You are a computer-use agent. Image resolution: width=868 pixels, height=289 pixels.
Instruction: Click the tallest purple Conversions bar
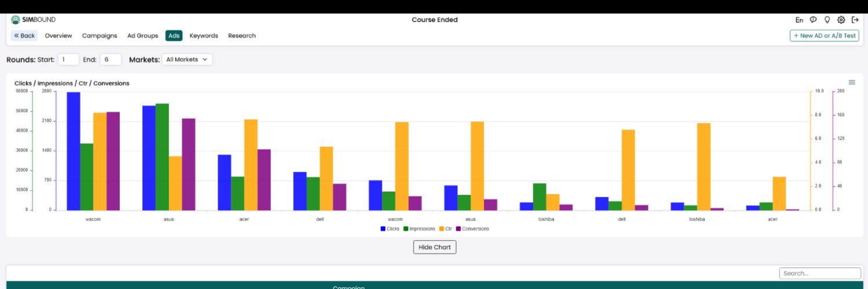(x=113, y=161)
